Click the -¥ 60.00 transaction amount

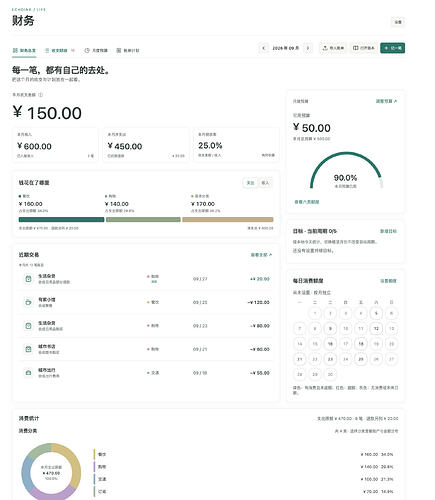pyautogui.click(x=260, y=349)
